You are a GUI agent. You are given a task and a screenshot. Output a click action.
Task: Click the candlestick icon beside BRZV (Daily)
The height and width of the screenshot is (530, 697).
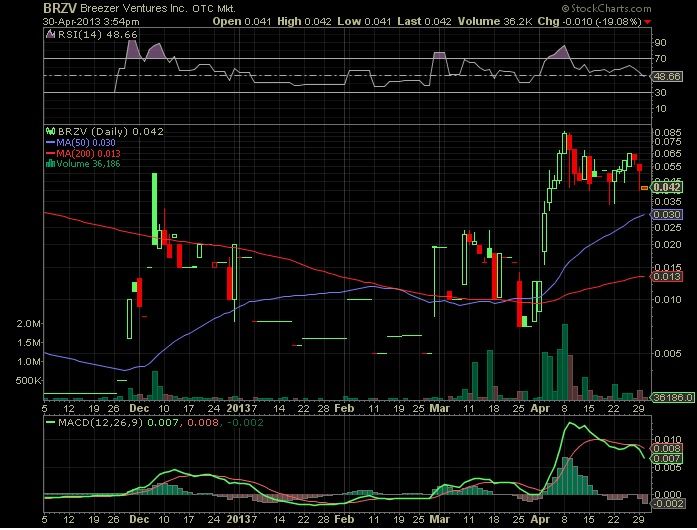pyautogui.click(x=51, y=131)
